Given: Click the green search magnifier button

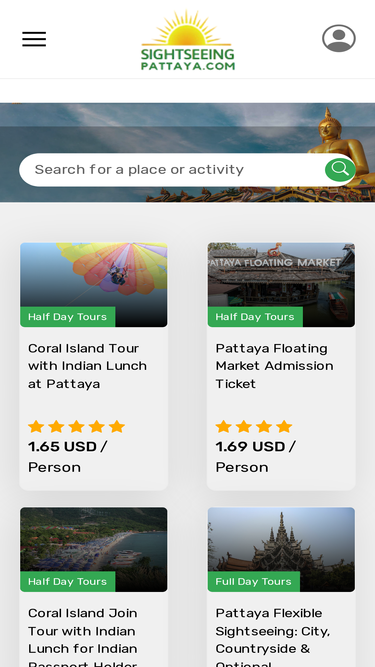Looking at the screenshot, I should (x=340, y=169).
